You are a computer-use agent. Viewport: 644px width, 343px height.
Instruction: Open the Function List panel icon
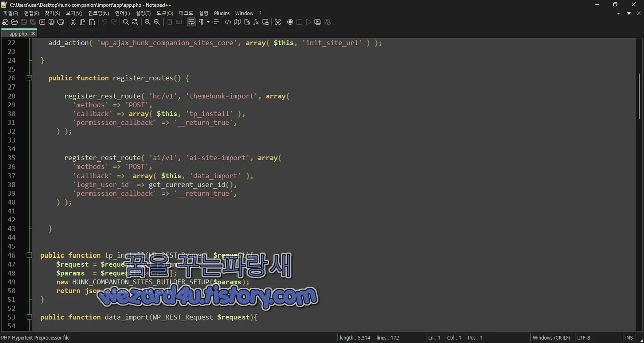point(255,22)
